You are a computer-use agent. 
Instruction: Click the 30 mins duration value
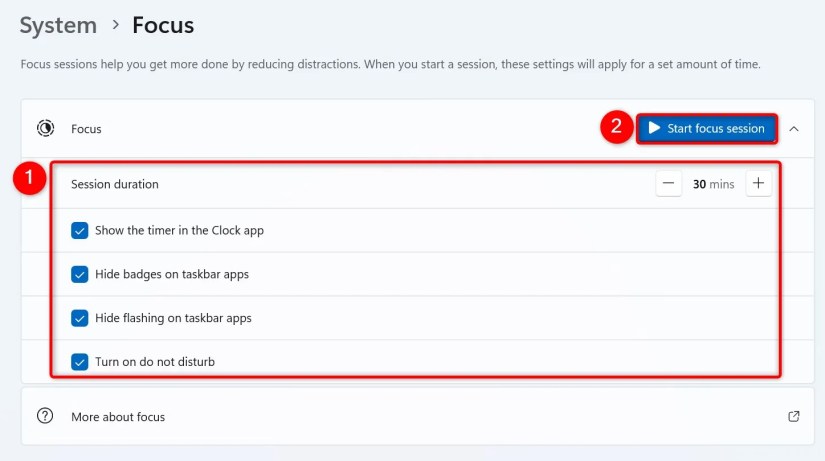(x=713, y=184)
